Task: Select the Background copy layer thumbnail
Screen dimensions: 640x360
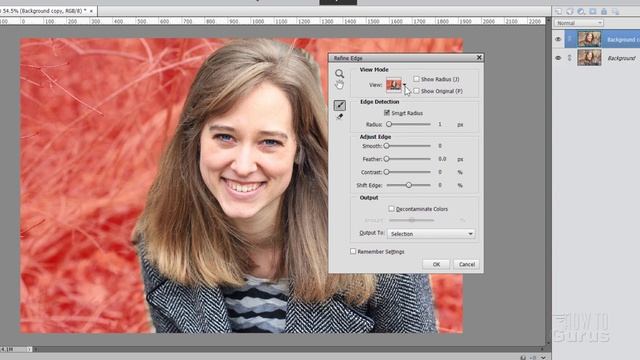Action: 589,39
